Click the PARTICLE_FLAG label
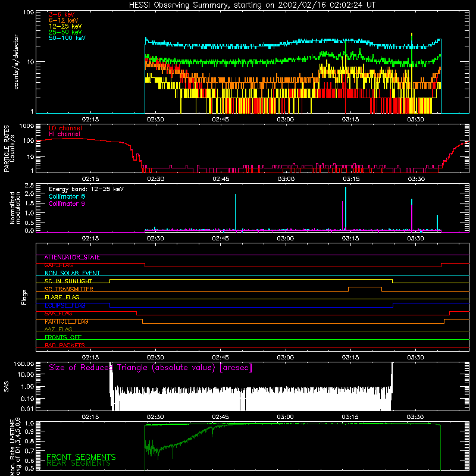 67,321
